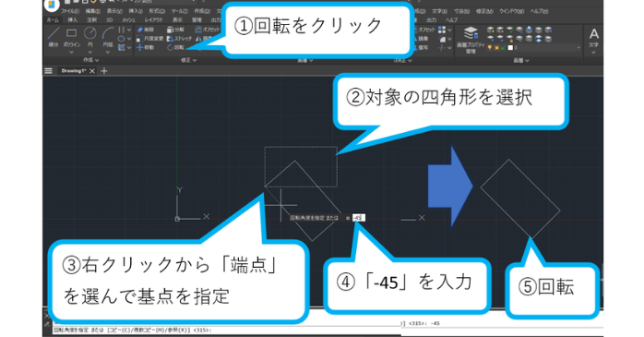644x337 pixels.
Task: Select the 線分 line tool
Action: [53, 36]
